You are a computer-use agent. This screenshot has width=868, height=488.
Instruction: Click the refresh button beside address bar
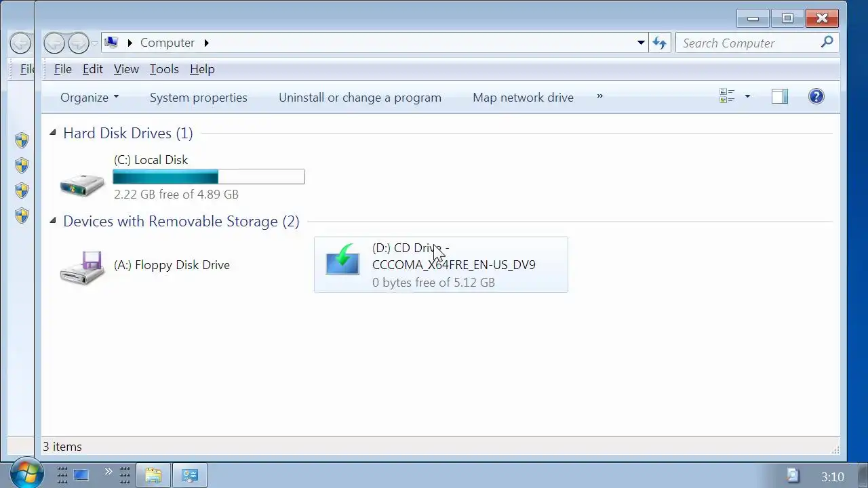coord(660,43)
